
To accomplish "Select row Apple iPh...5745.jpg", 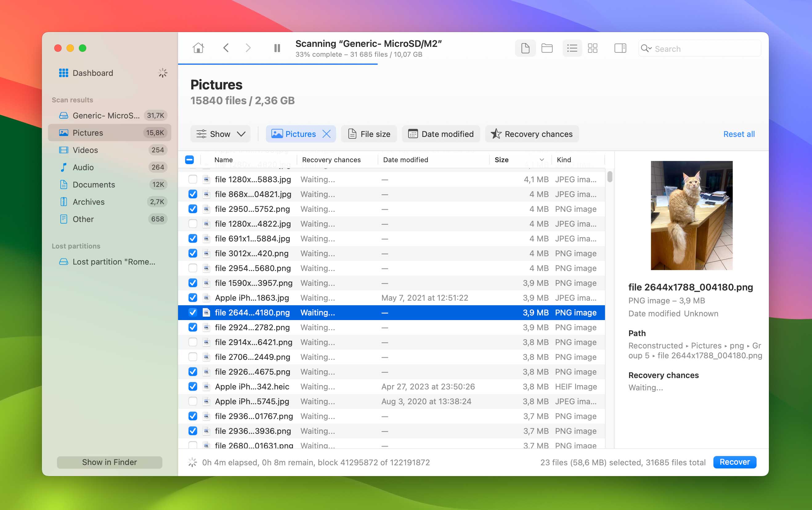I will 392,401.
